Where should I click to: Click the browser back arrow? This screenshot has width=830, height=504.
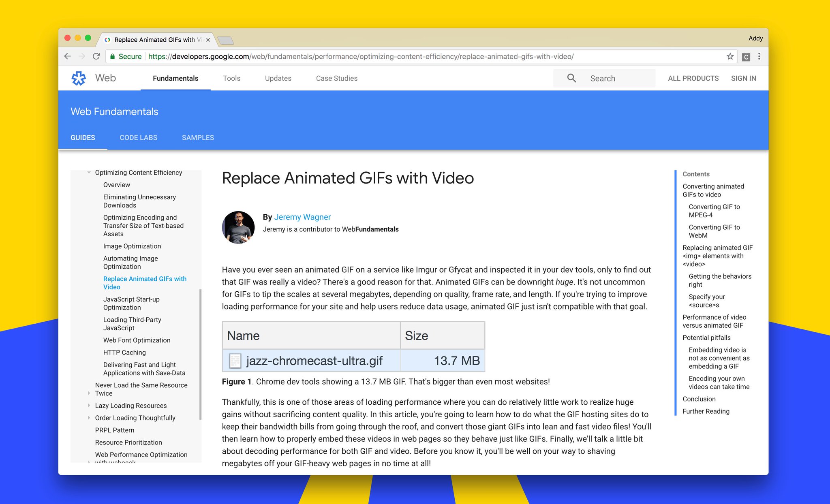[x=68, y=56]
